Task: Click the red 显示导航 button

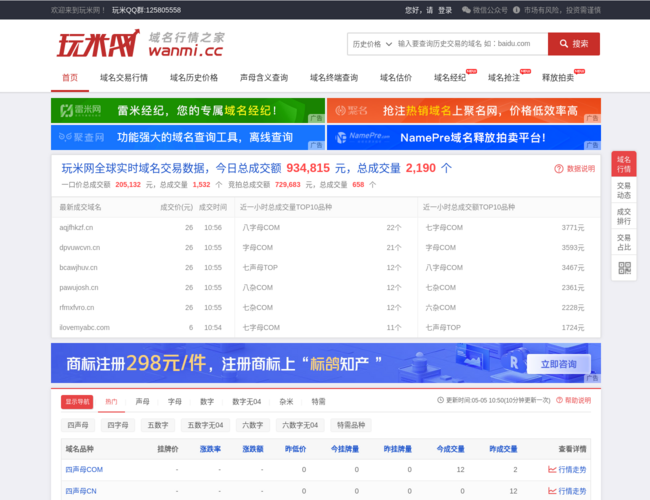Action: (77, 402)
